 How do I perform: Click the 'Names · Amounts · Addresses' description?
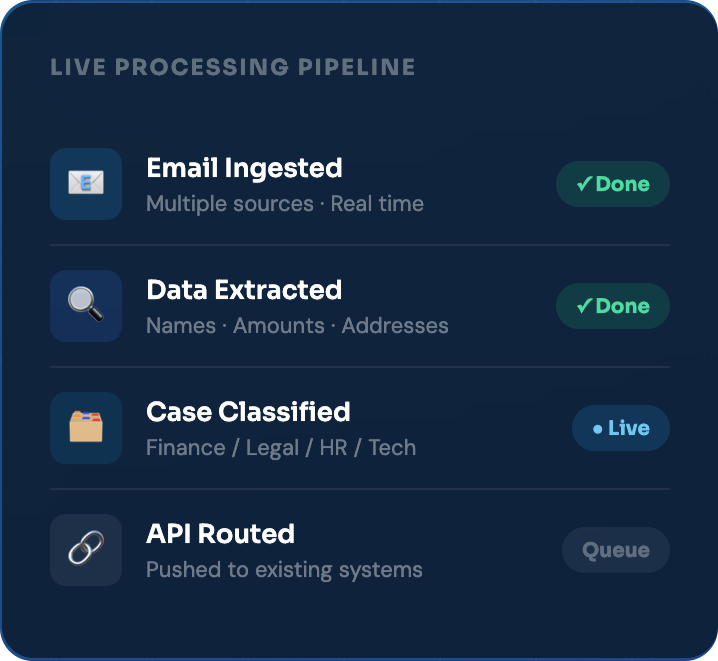(297, 326)
